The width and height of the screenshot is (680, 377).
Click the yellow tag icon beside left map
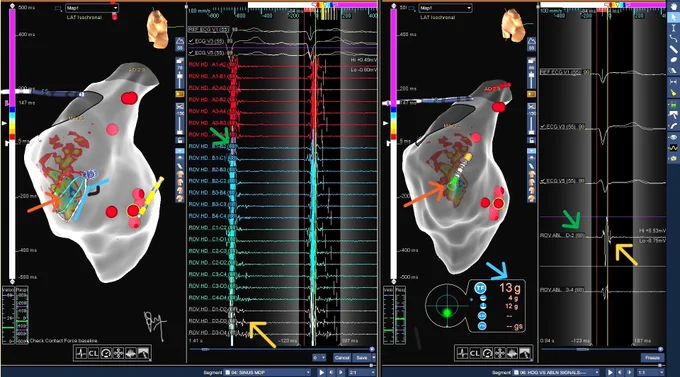coord(180,94)
